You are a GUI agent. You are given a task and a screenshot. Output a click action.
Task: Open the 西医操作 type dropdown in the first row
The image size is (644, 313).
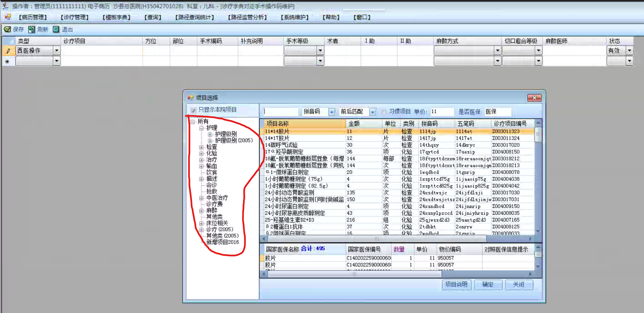pos(57,51)
